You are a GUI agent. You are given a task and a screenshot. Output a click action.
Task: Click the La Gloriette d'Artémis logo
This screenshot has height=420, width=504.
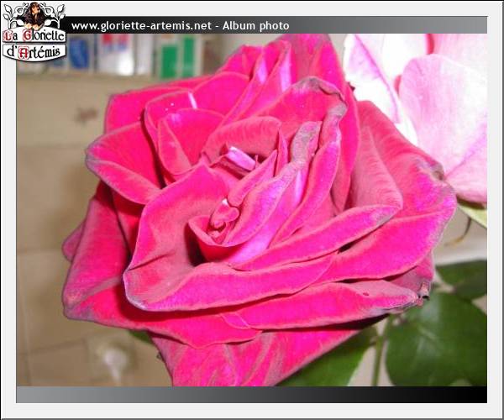(x=34, y=34)
